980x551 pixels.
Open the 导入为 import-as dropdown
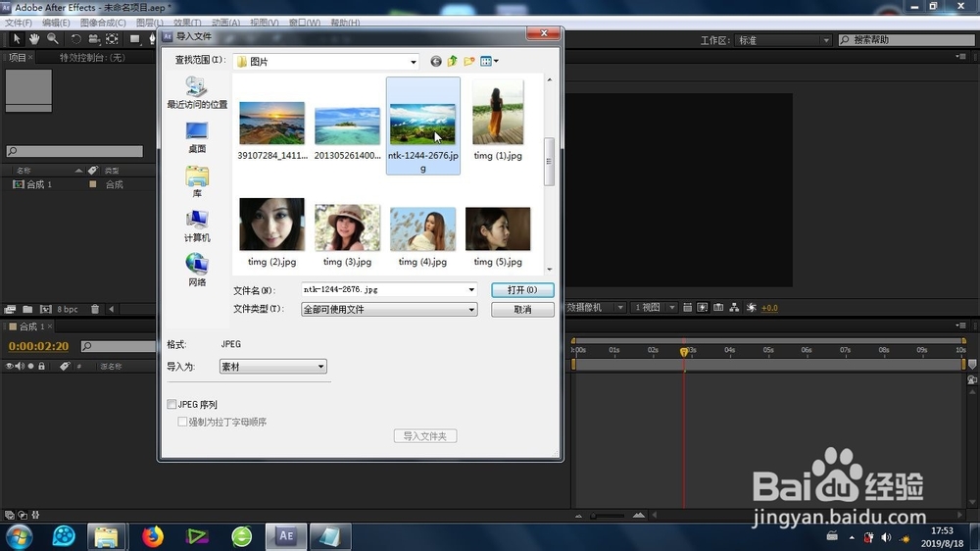tap(272, 367)
